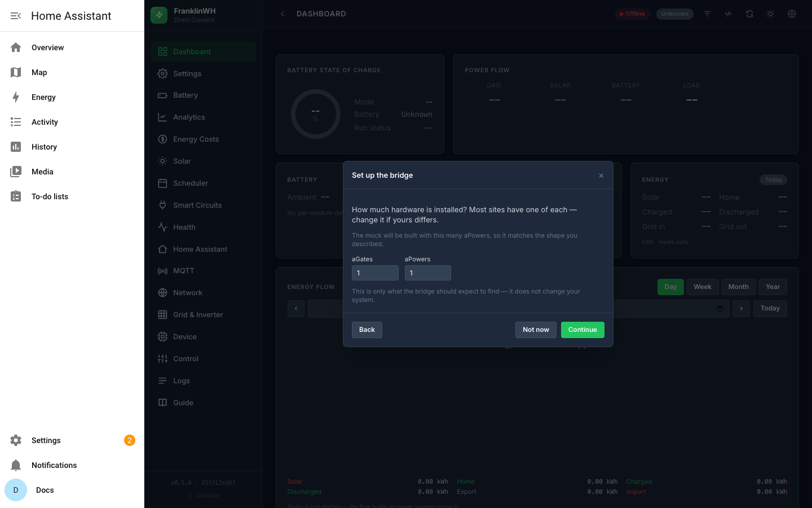Open the Analytics menu item

[x=203, y=117]
